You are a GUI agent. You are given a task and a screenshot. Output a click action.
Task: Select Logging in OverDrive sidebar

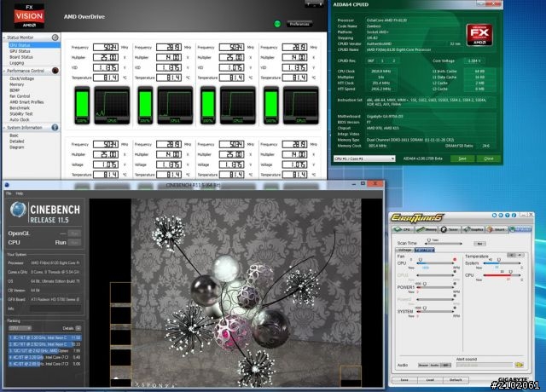coord(17,63)
